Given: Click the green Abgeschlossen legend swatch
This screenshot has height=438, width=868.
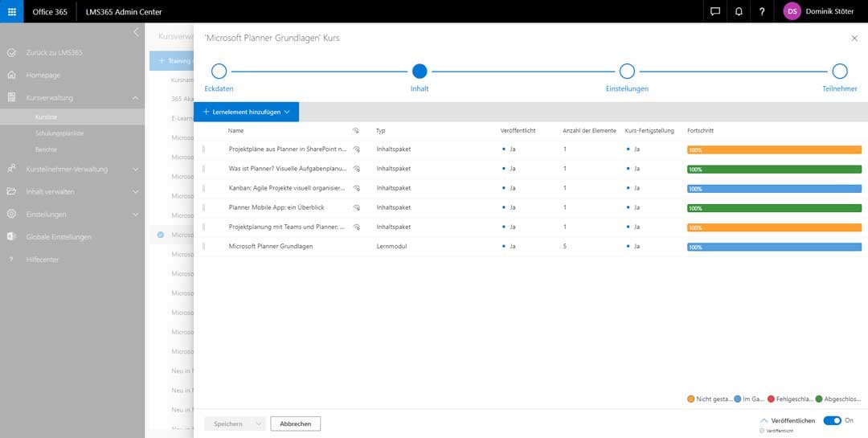Looking at the screenshot, I should click(819, 399).
